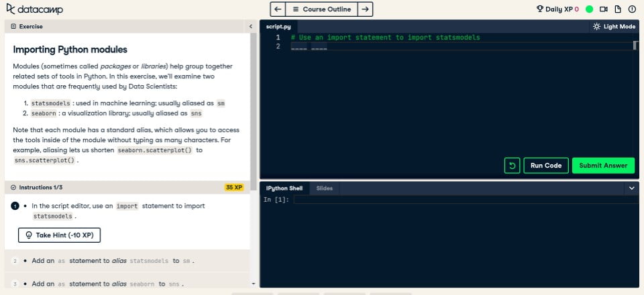Submit the answer
644x295 pixels.
pos(603,166)
